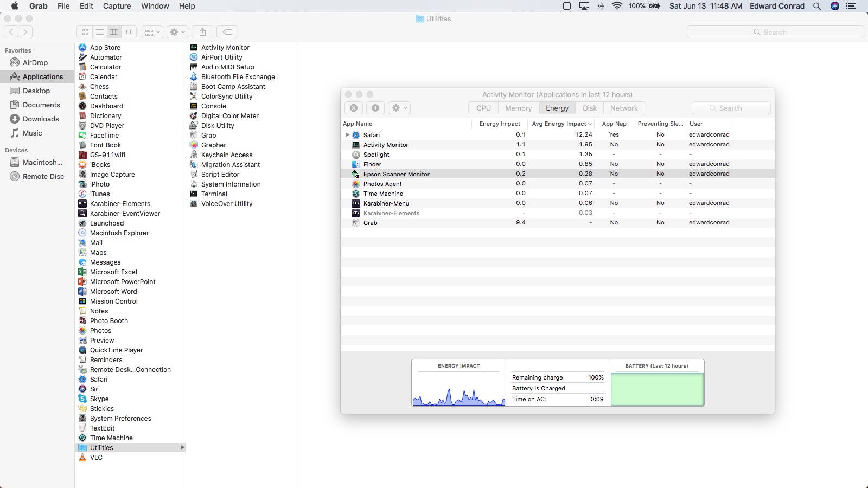Click the Time Machine process row in Activity Monitor

557,194
